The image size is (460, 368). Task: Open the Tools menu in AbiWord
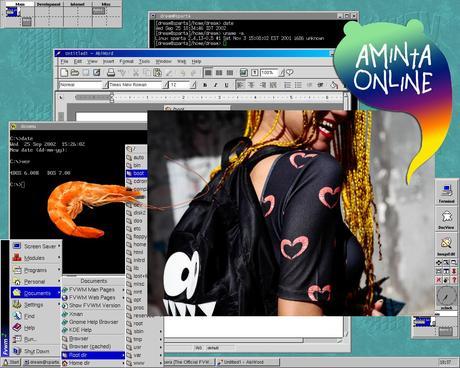pyautogui.click(x=144, y=61)
